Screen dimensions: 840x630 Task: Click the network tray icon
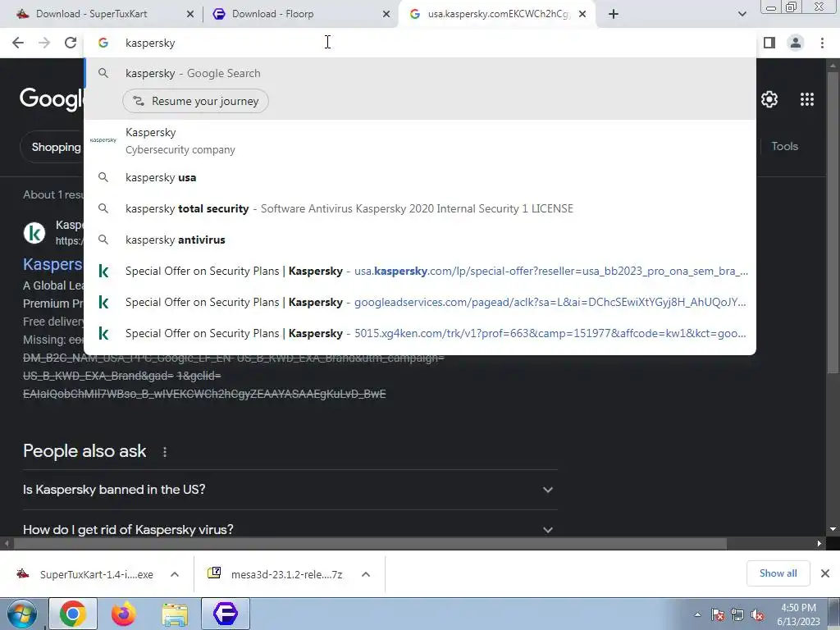coord(737,615)
